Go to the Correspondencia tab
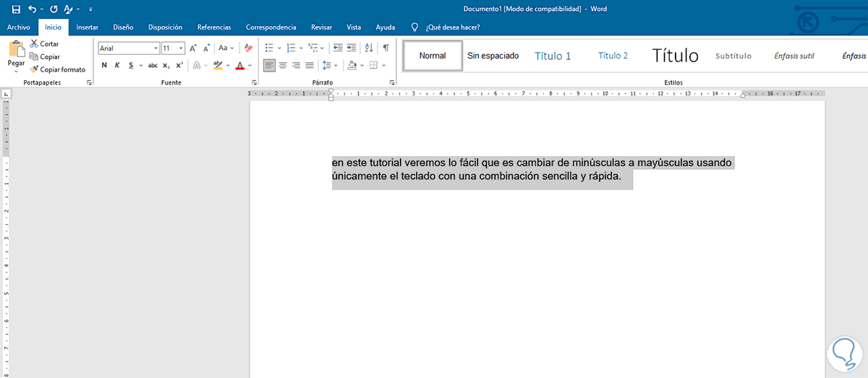 pos(271,27)
